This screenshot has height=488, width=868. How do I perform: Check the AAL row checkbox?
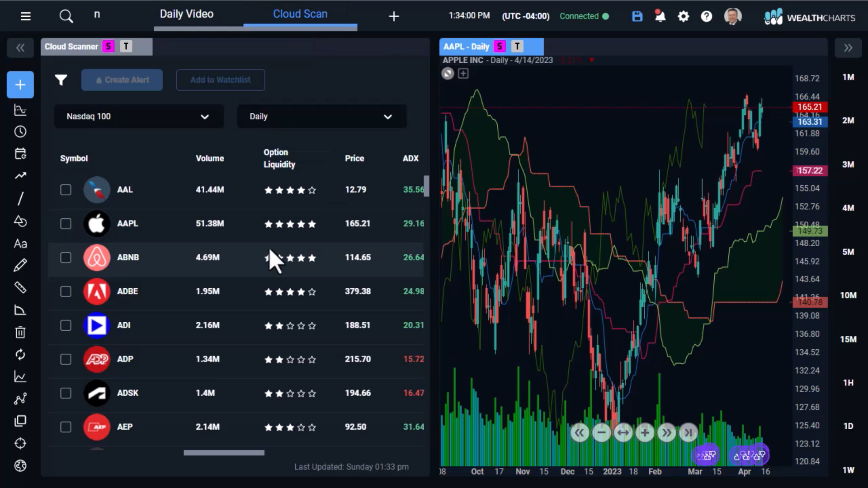tap(66, 190)
